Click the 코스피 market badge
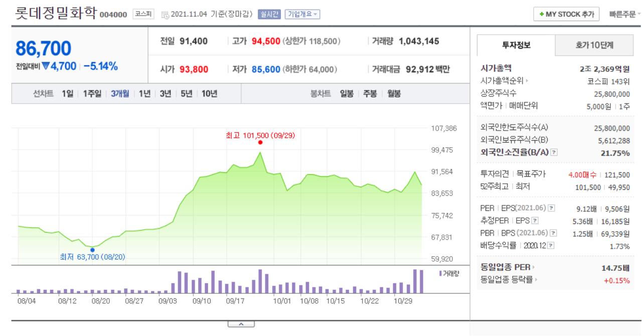This screenshot has height=336, width=644. (143, 15)
